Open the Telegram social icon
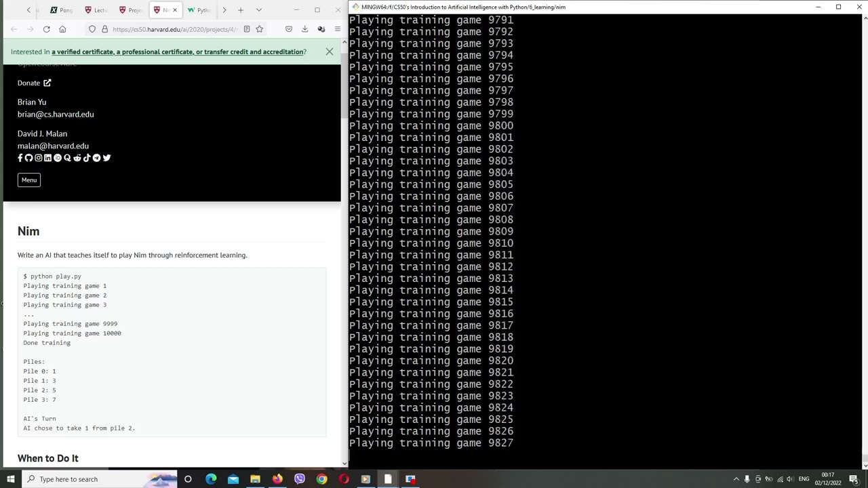Screen dimensions: 868x488 tap(96, 158)
